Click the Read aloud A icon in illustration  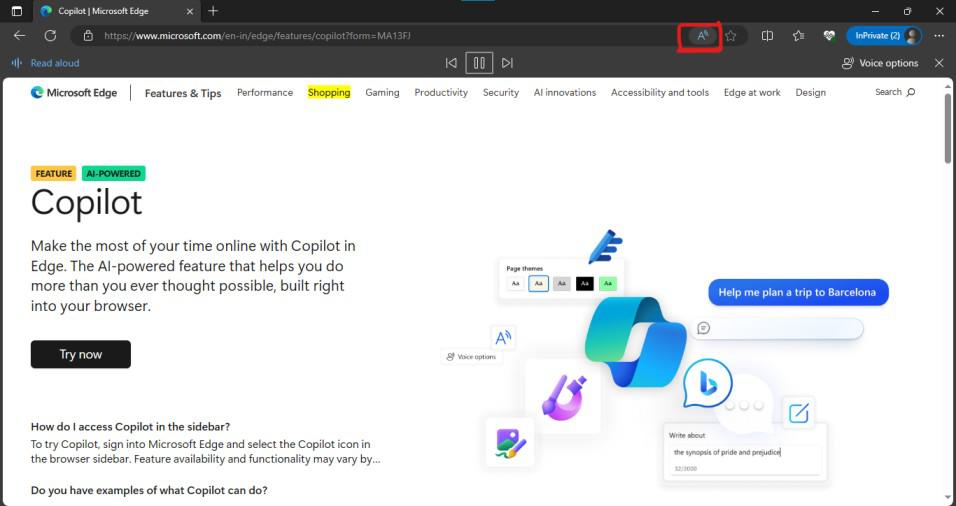click(x=503, y=337)
